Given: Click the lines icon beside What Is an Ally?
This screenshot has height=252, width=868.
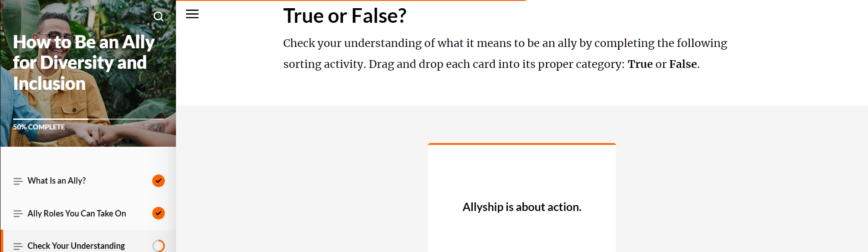Looking at the screenshot, I should coord(18,181).
